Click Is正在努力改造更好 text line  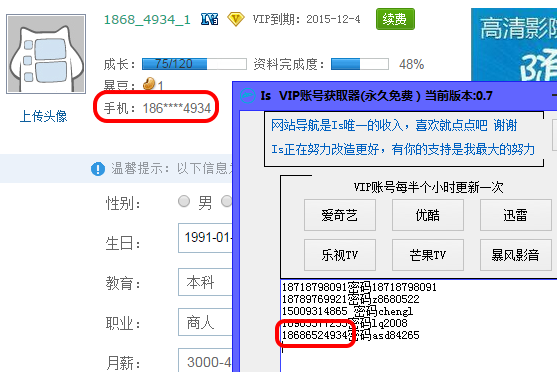coord(403,149)
